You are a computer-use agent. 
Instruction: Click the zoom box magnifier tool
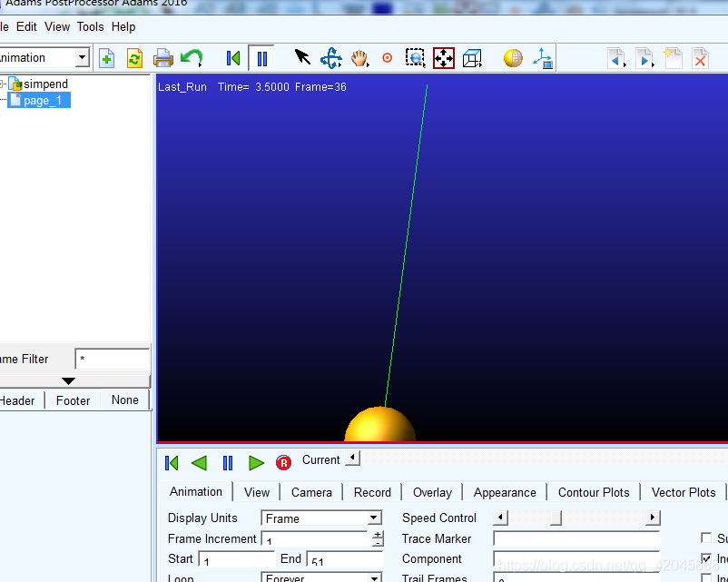coord(415,59)
